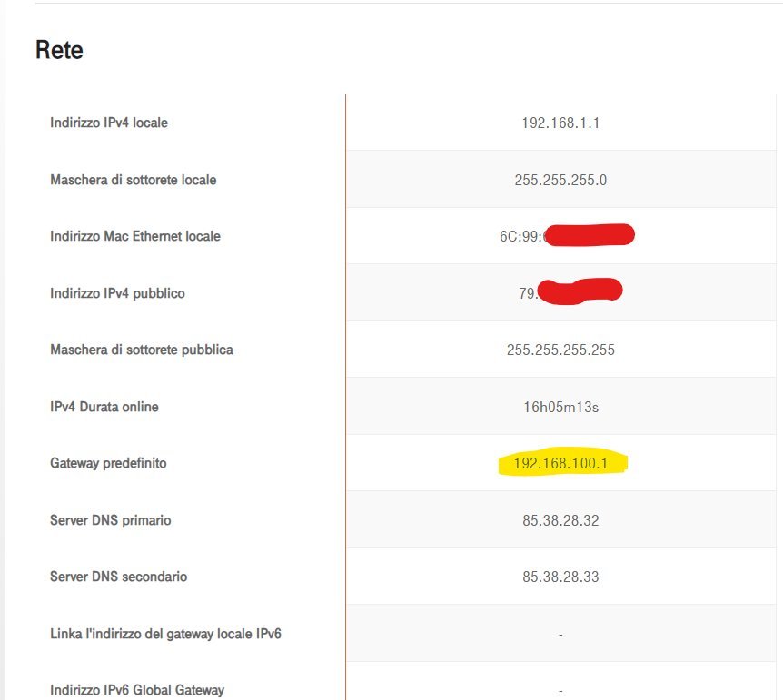Click the redacted public IPv4 address value
This screenshot has width=783, height=700.
tap(570, 291)
